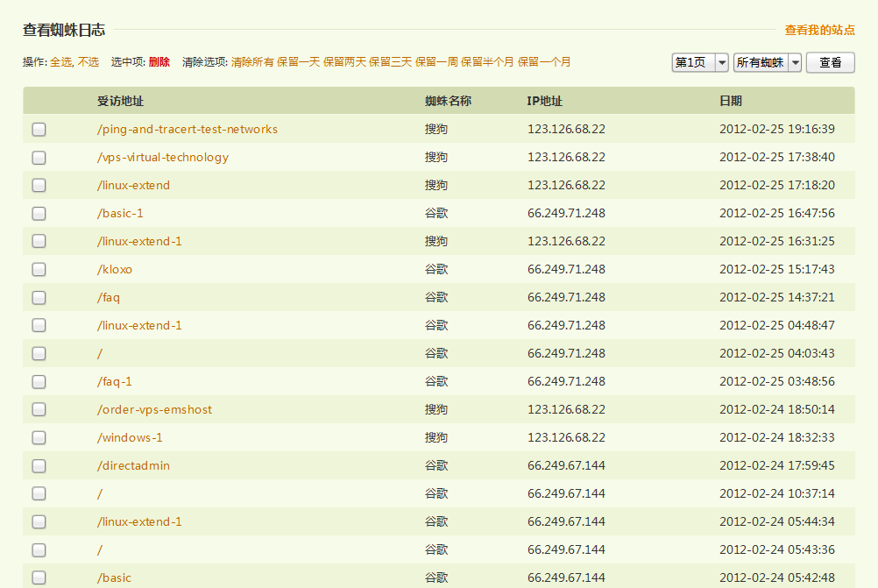Enable the checkbox for /windows-1
878x588 pixels.
39,438
